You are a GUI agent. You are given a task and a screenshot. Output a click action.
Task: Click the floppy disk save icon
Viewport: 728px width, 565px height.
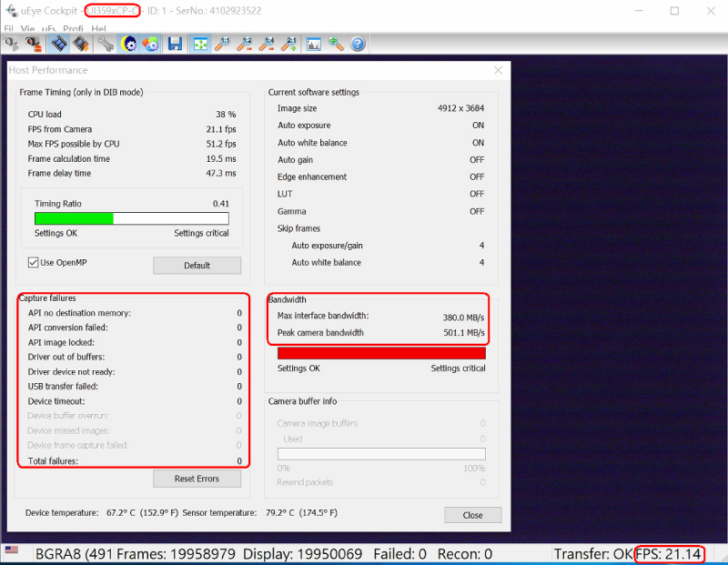pos(175,44)
